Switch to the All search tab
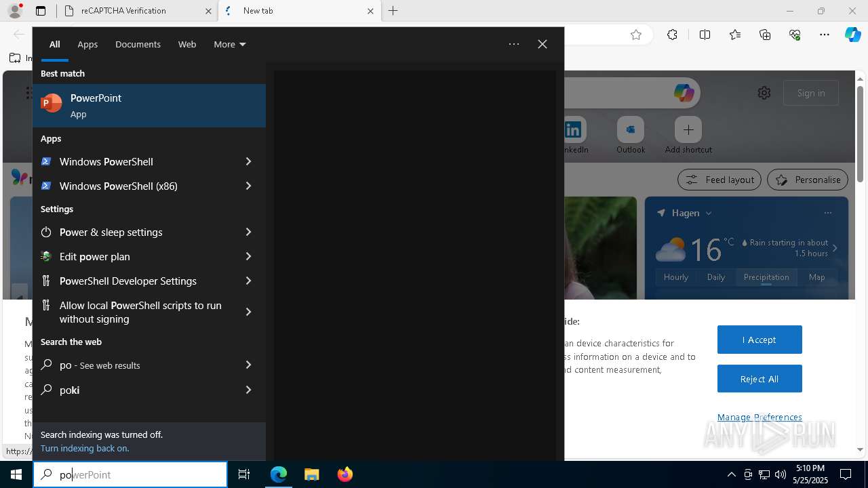Viewport: 868px width, 488px height. tap(54, 44)
